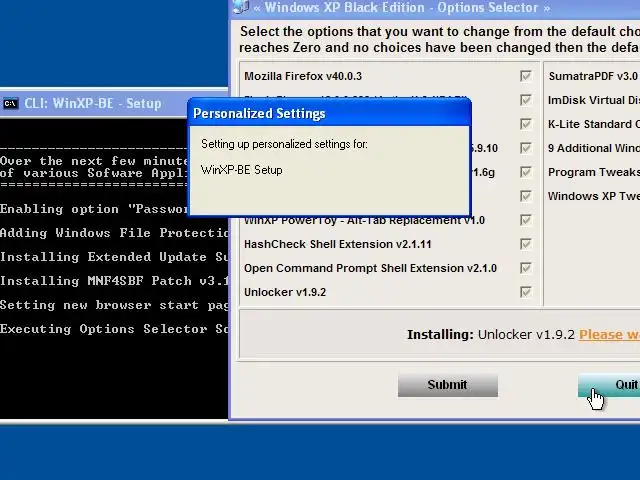Click the CLI window command prompt icon

pos(11,104)
